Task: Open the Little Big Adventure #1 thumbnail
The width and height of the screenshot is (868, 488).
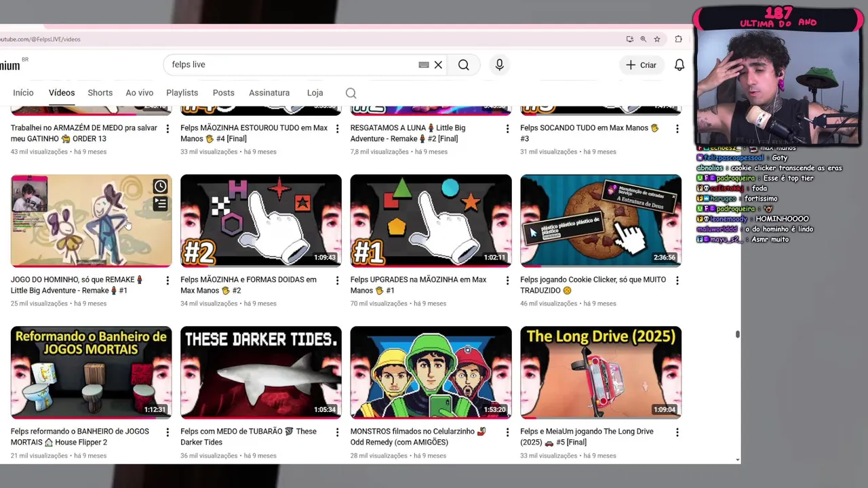Action: [91, 220]
